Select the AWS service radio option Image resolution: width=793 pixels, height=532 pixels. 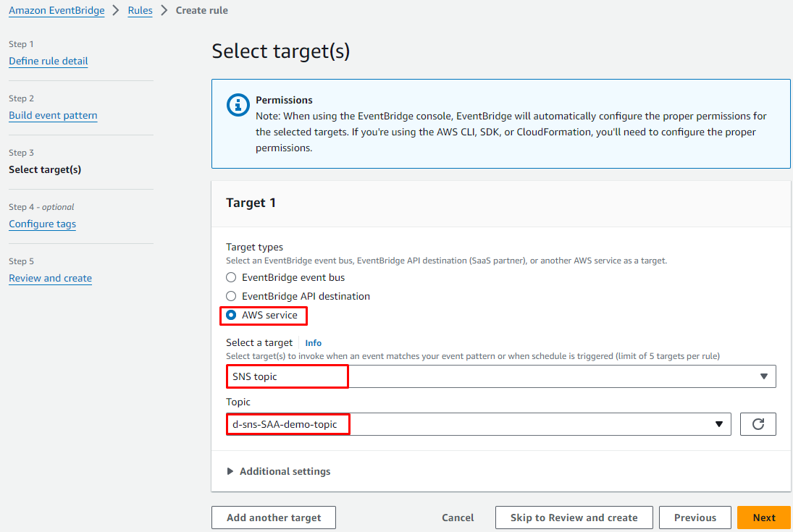click(231, 315)
